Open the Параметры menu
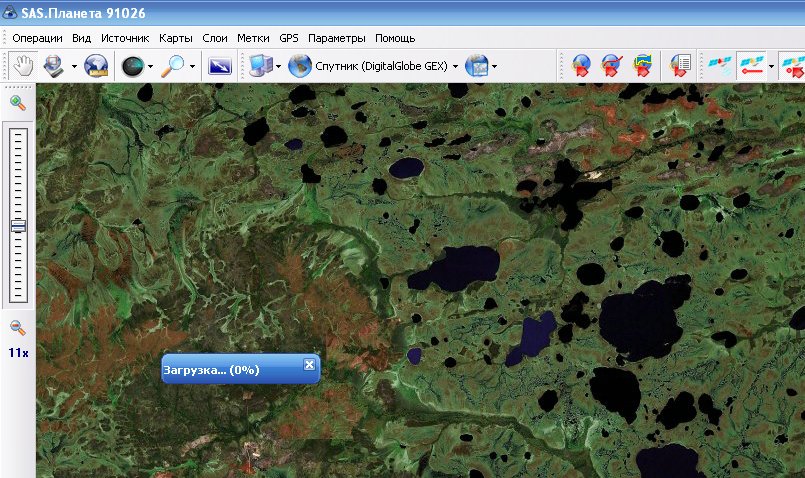The image size is (805, 478). click(x=337, y=38)
